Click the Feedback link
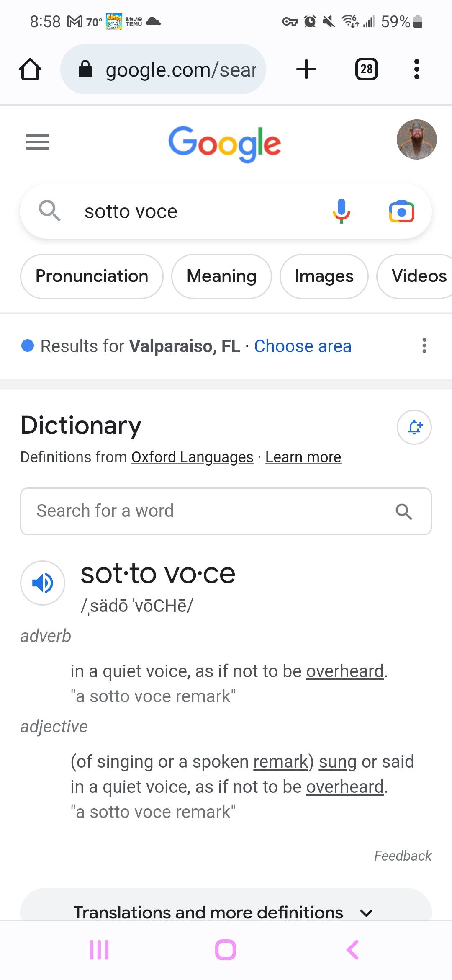The width and height of the screenshot is (452, 980). coord(402,856)
